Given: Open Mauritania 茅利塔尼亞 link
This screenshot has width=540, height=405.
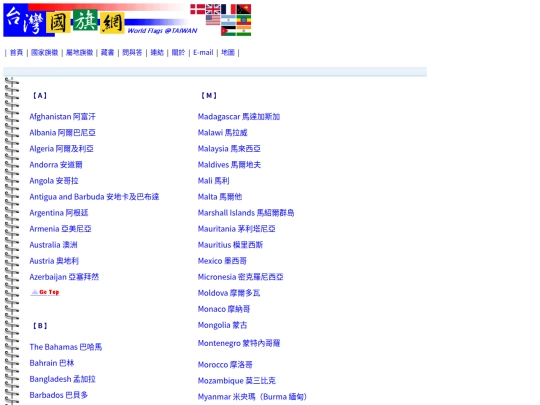Looking at the screenshot, I should [x=237, y=229].
